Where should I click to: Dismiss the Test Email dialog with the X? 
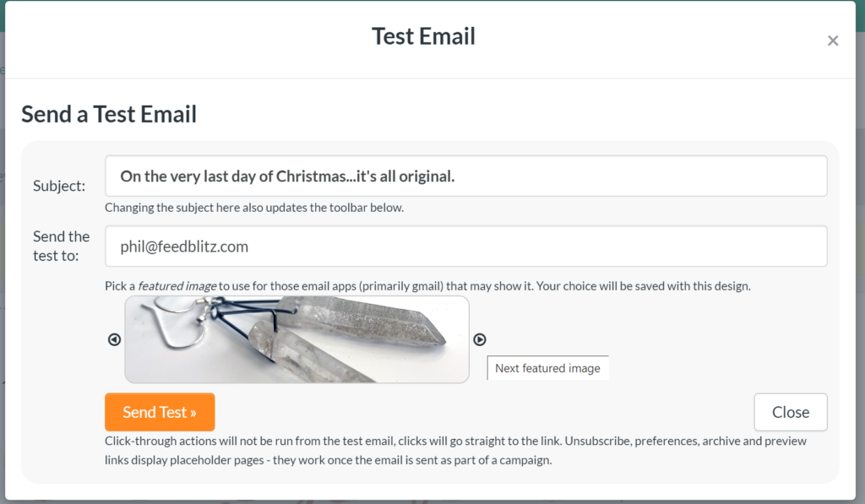833,41
